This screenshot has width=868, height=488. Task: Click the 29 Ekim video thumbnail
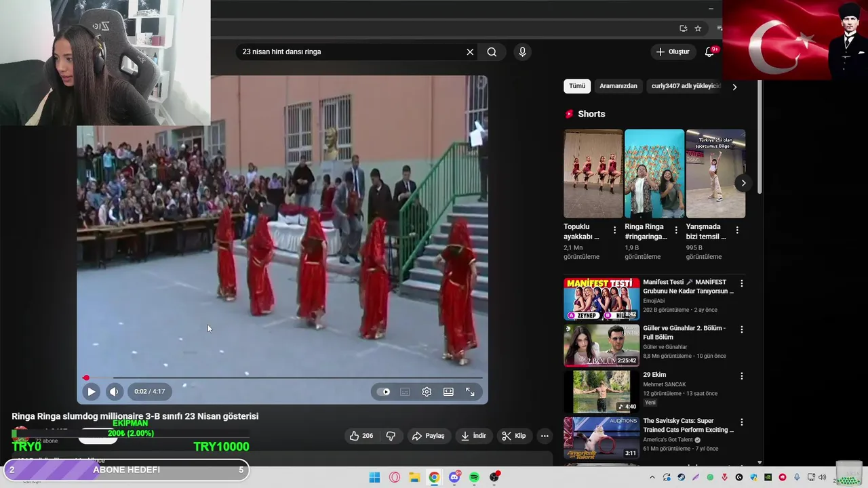pyautogui.click(x=601, y=392)
